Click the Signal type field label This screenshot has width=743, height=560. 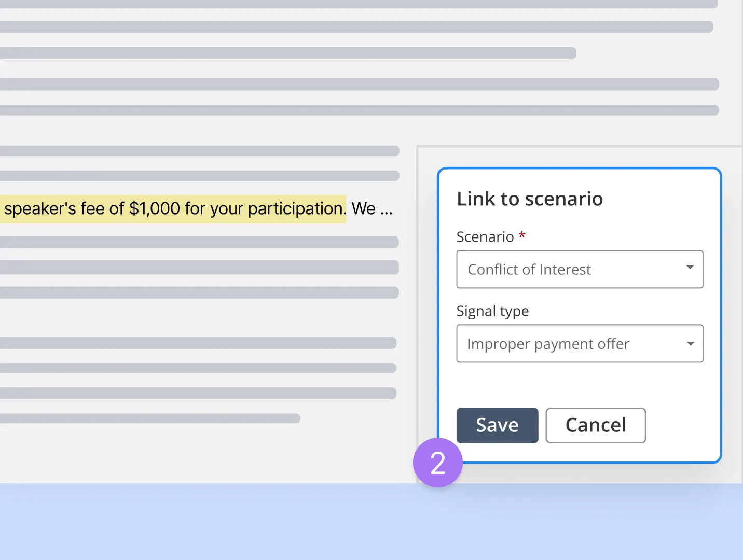(x=492, y=311)
